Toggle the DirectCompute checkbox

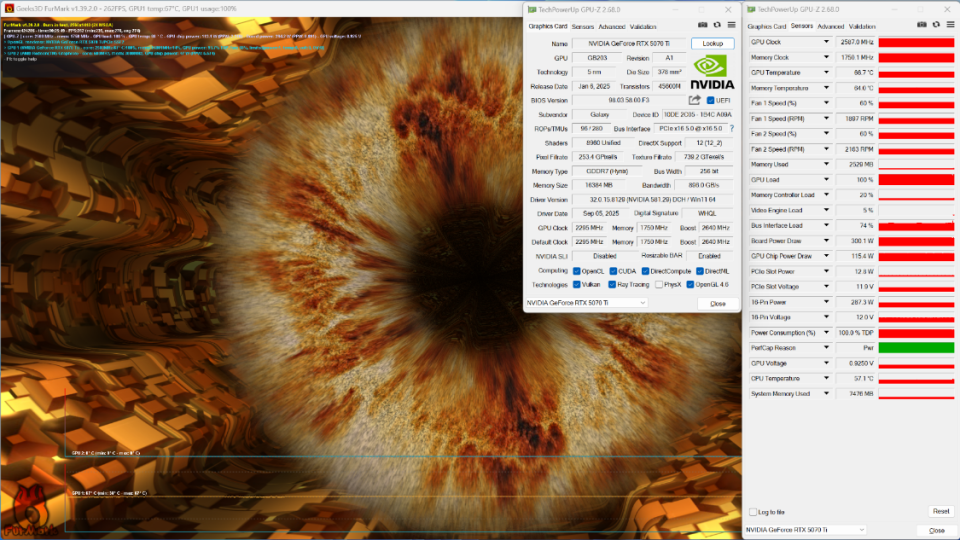click(x=645, y=271)
